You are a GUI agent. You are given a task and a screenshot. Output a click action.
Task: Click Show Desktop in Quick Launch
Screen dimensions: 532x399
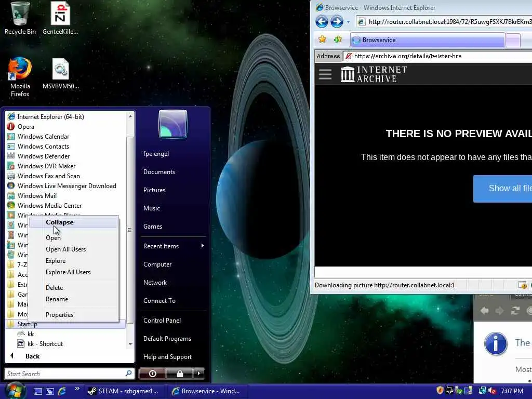pyautogui.click(x=37, y=391)
